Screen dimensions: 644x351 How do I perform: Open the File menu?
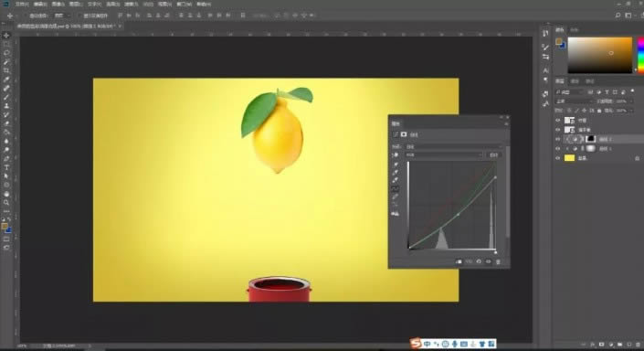21,4
